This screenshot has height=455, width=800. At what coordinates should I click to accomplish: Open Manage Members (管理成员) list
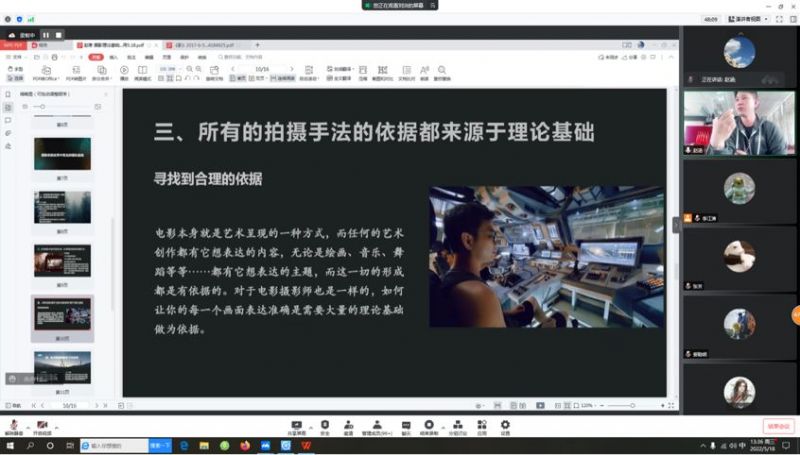coord(377,425)
